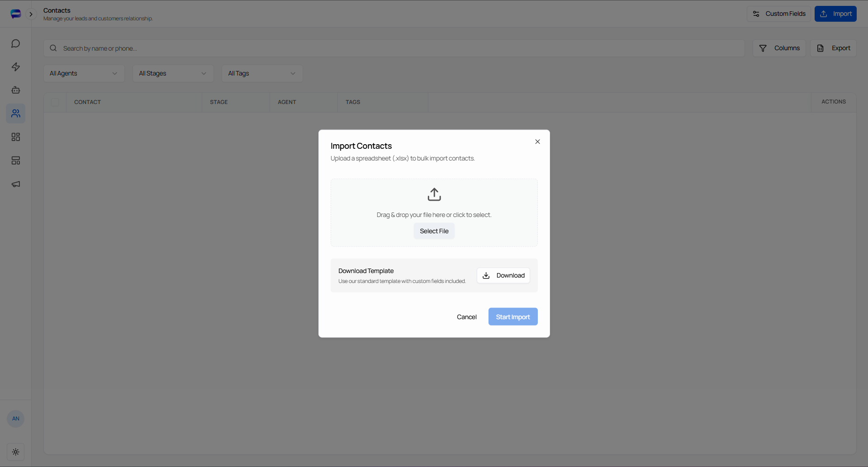Click the AN user avatar

click(x=15, y=419)
